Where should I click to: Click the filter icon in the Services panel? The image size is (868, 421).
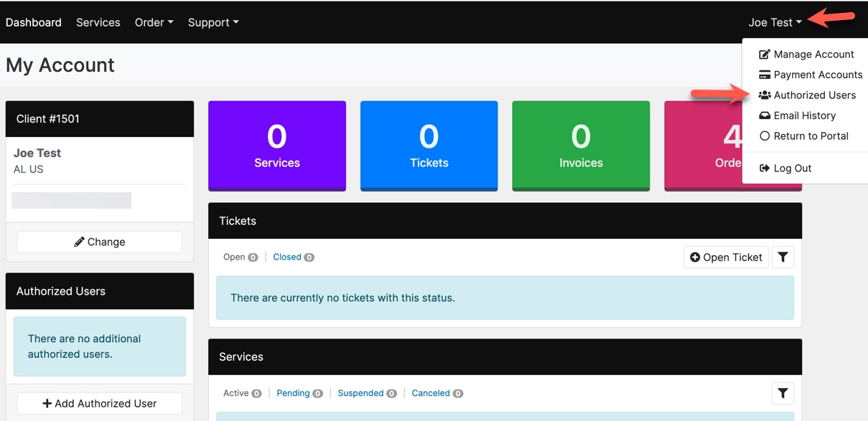[783, 393]
